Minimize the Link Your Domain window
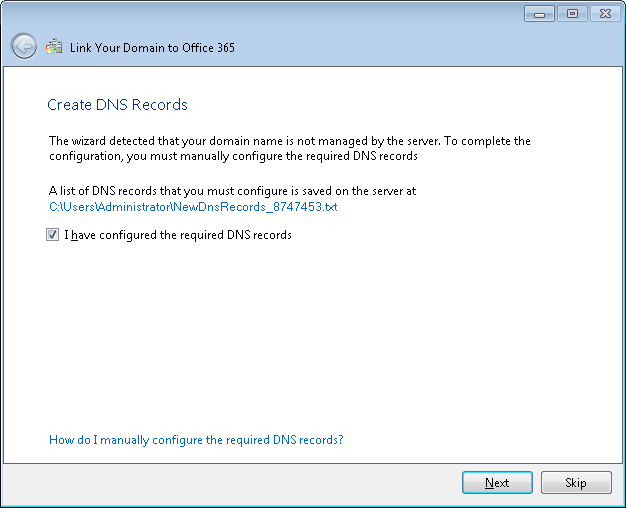Viewport: 626px width, 508px height. pos(539,14)
